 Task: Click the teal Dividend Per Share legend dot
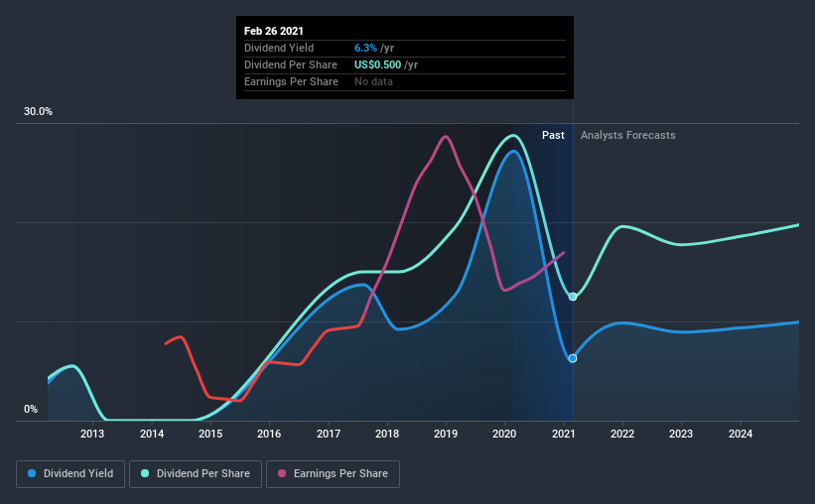(x=145, y=473)
